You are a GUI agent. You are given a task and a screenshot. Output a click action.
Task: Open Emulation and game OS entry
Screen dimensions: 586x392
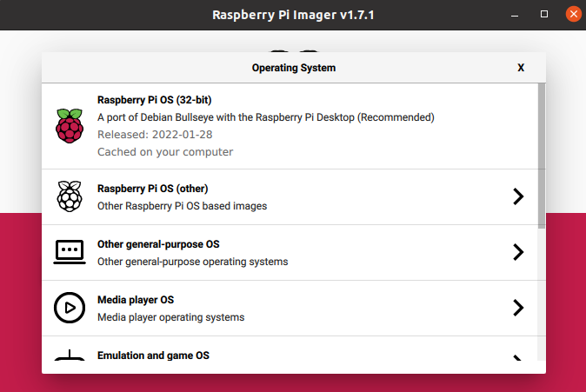[153, 355]
